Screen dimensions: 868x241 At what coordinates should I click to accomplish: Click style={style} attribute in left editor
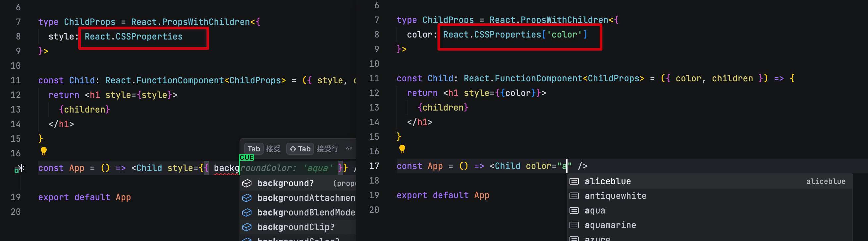pyautogui.click(x=139, y=95)
